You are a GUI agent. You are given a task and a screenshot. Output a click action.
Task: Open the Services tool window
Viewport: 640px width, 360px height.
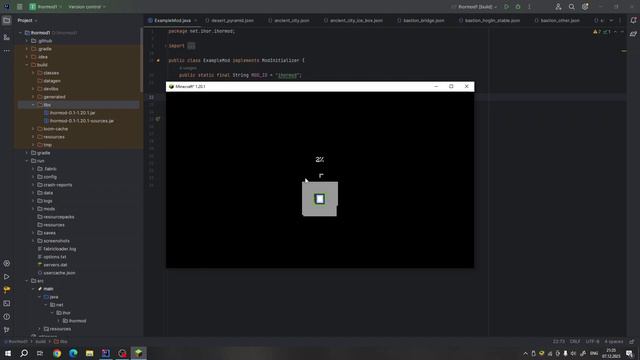coord(7,264)
